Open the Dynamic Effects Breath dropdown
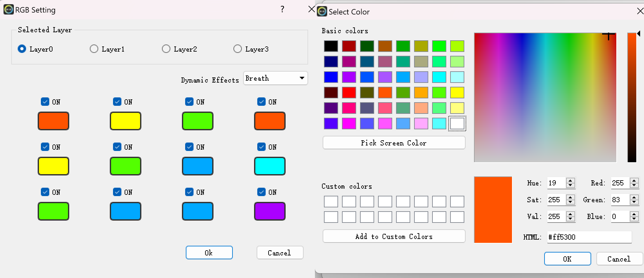 click(x=276, y=78)
